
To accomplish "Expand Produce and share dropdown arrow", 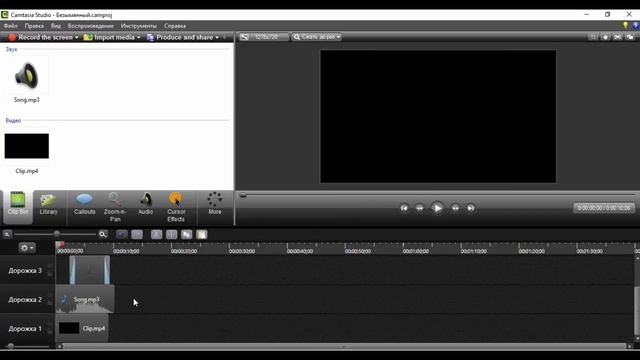I will [x=217, y=38].
